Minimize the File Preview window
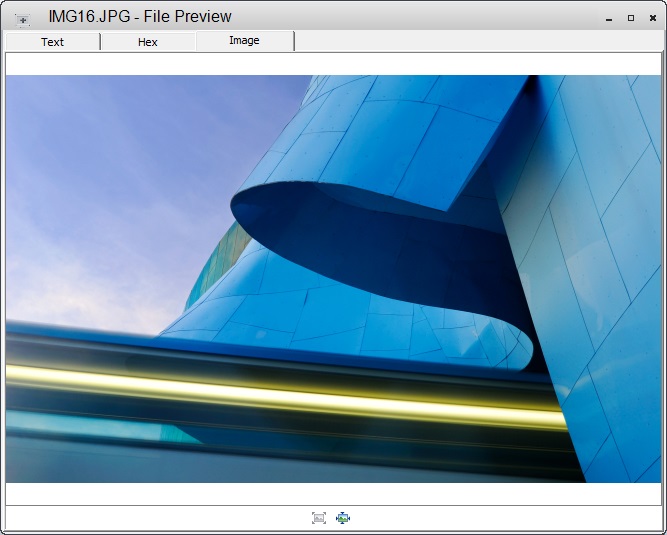This screenshot has width=667, height=535. click(609, 19)
